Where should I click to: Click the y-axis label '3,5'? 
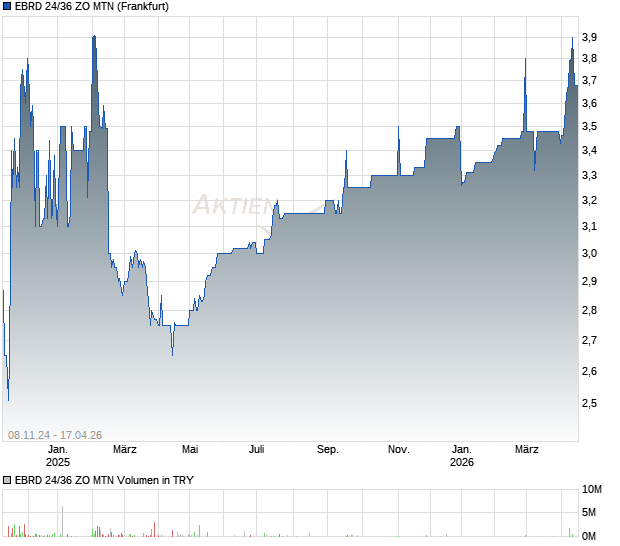pos(589,127)
